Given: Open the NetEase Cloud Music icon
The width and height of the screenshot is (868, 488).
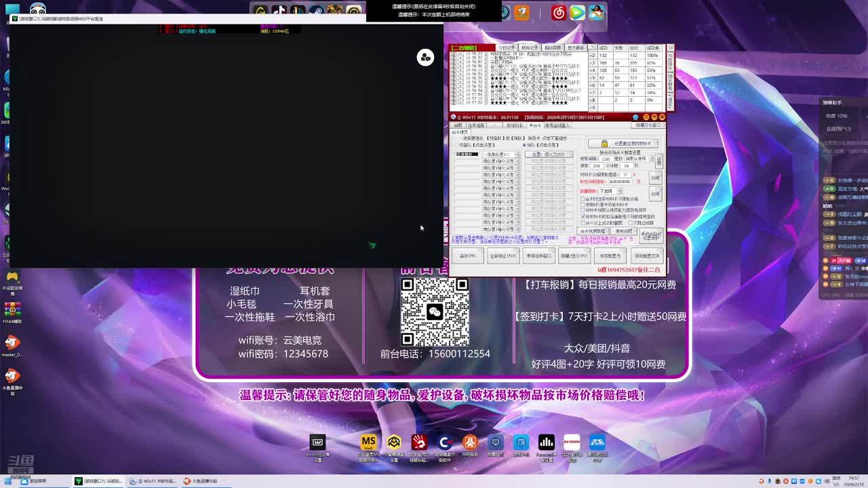Looking at the screenshot, I should [x=558, y=13].
